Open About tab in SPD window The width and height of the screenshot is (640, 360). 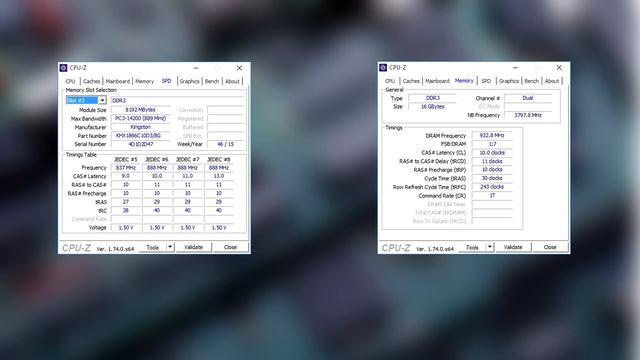click(x=232, y=81)
